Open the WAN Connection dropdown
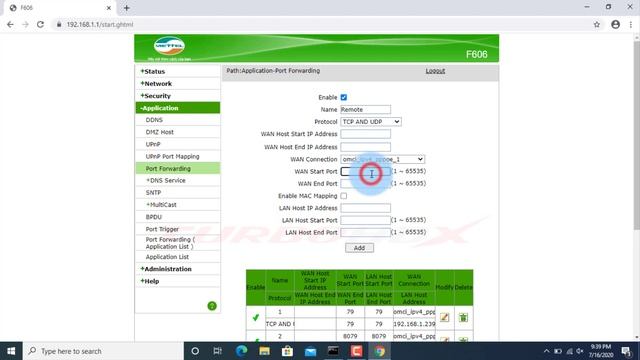The width and height of the screenshot is (640, 360). 382,159
